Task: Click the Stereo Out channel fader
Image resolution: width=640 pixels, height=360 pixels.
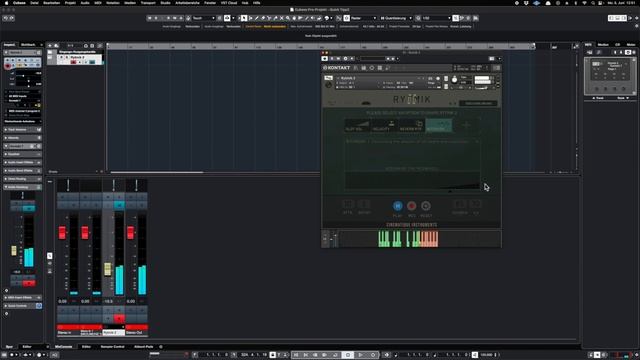Action: pos(130,233)
